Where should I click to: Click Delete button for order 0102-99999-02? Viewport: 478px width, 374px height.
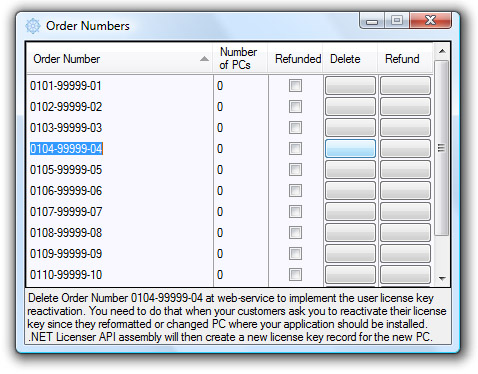tap(350, 107)
